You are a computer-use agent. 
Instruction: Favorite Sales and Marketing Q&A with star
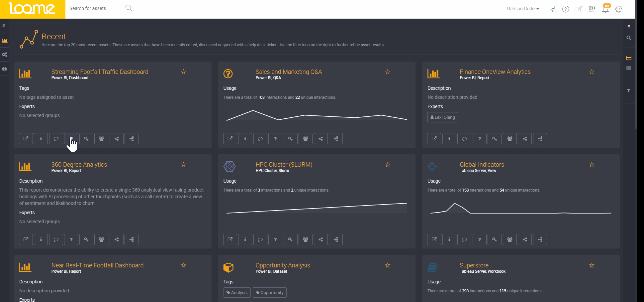pos(388,72)
